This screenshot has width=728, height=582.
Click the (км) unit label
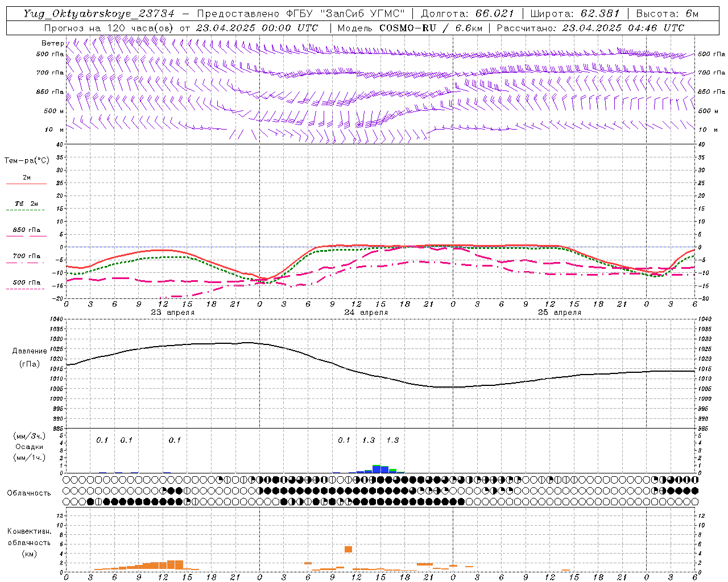(29, 554)
